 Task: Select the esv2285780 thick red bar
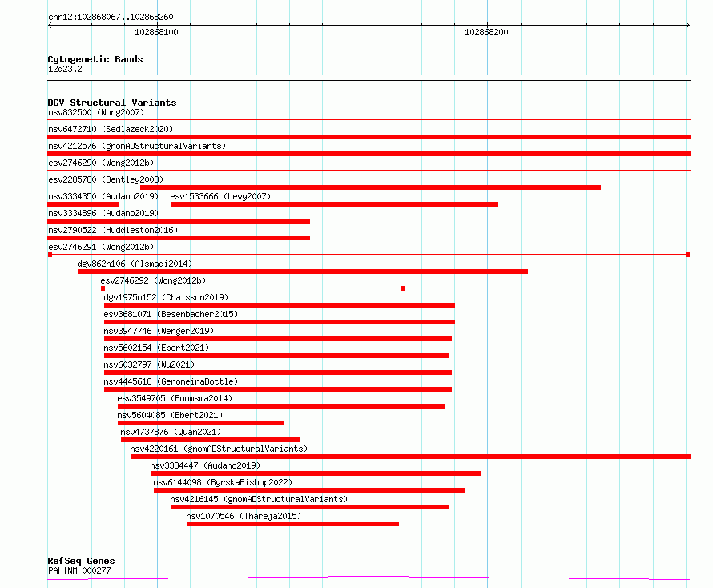click(371, 187)
